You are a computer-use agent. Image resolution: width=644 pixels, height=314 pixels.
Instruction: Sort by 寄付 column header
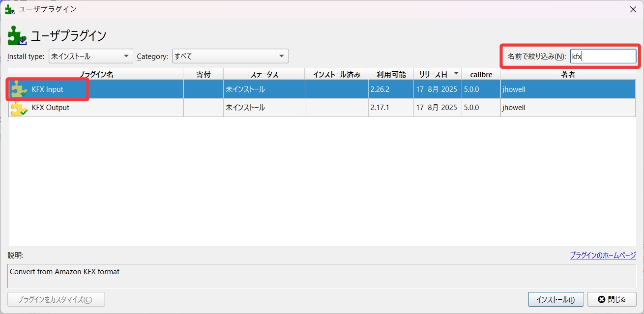(203, 74)
